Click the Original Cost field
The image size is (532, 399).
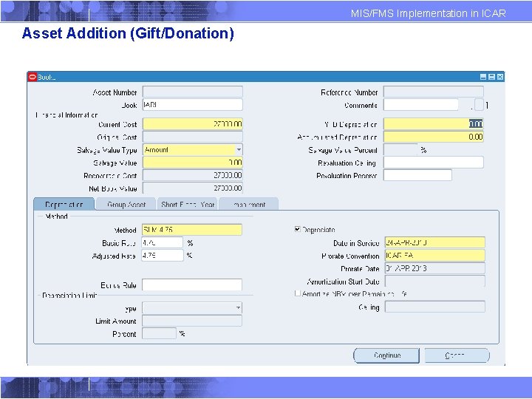click(x=193, y=137)
